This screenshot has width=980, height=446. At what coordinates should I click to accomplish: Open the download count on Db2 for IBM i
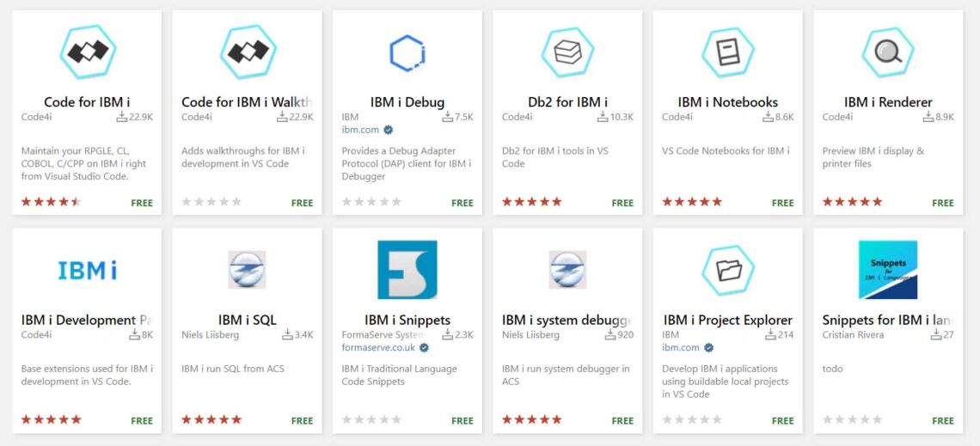pos(615,117)
